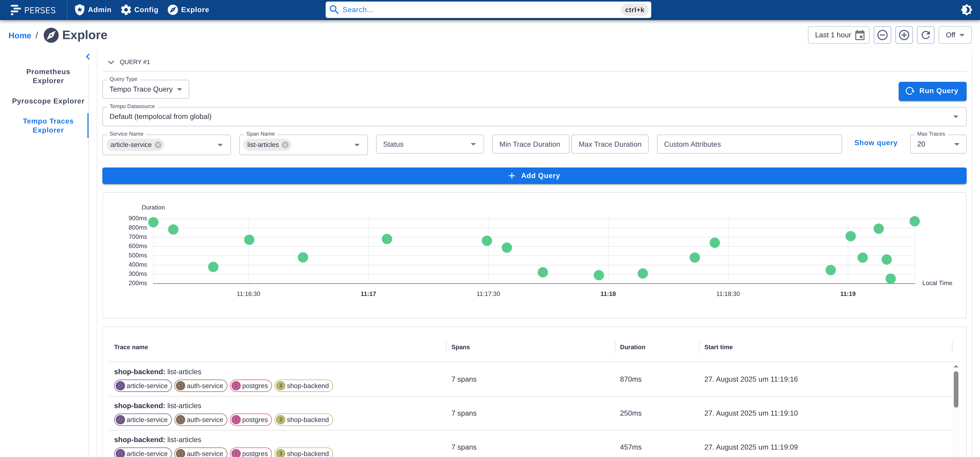Collapse the QUERY #1 section
980x457 pixels.
pyautogui.click(x=111, y=62)
